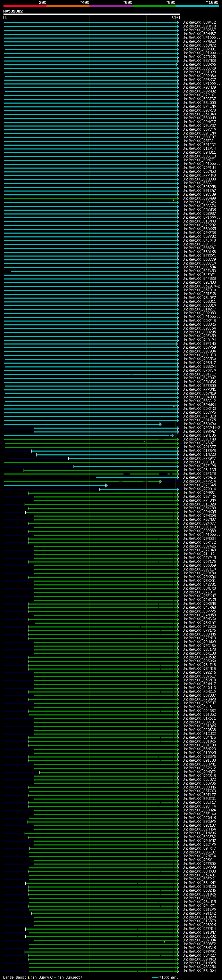
Task: Select the UniRef100_B8AX90 label
Action: [199, 424]
